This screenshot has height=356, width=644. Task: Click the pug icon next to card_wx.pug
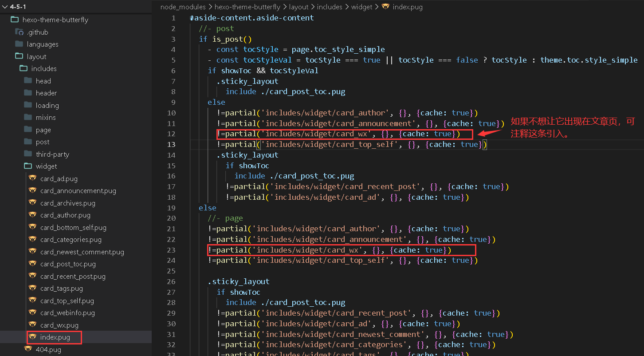32,325
